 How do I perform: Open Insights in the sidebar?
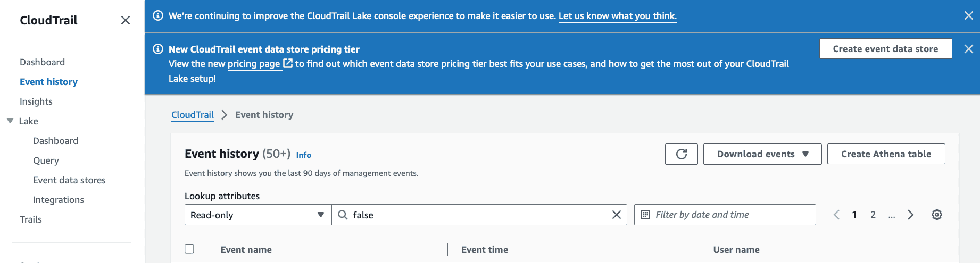click(36, 101)
